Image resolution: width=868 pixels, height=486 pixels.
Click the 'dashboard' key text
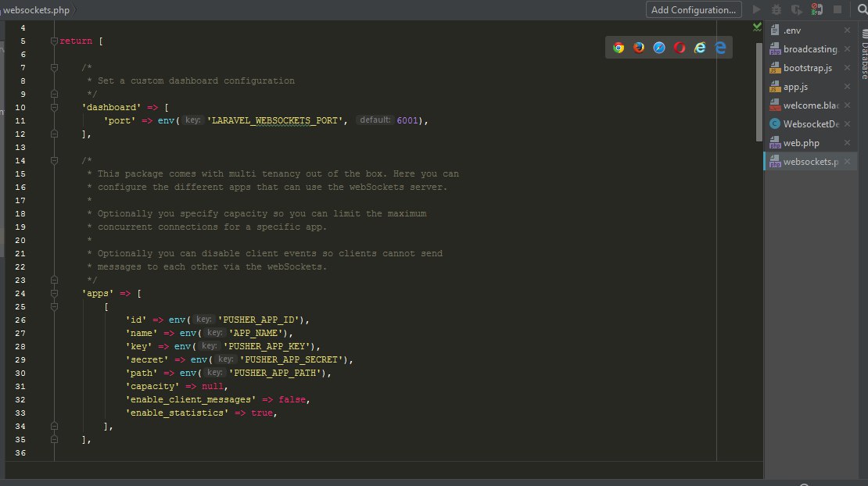click(x=111, y=107)
